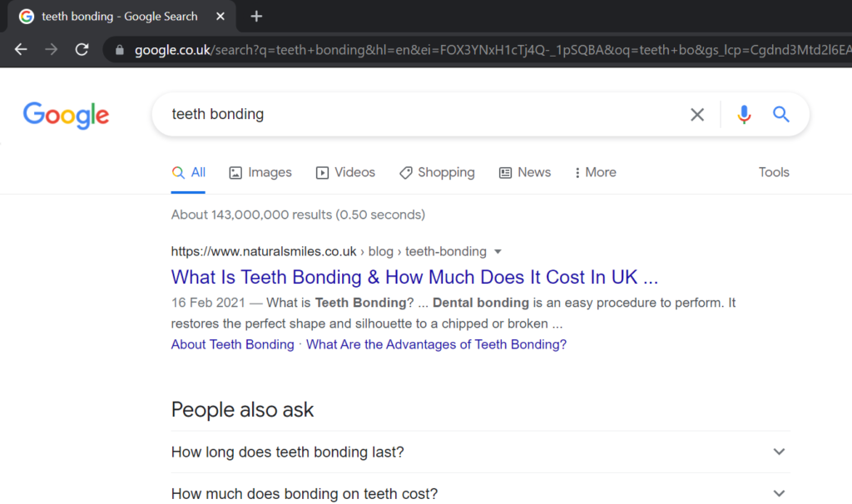852x504 pixels.
Task: Close the teeth bonding Google Search tab
Action: coord(220,17)
